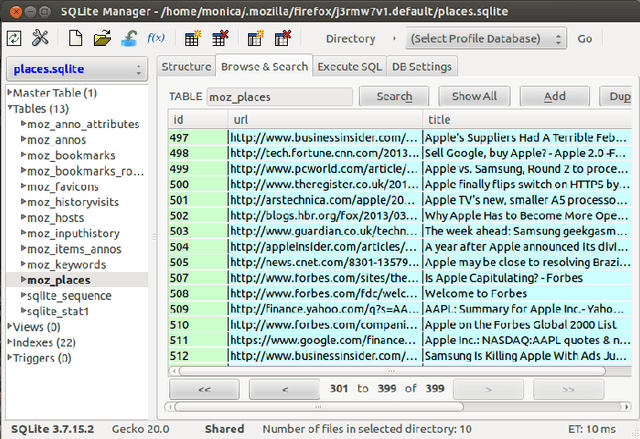Viewport: 640px width, 439px height.
Task: Select moz_inputhistory table in tree
Action: 73,233
